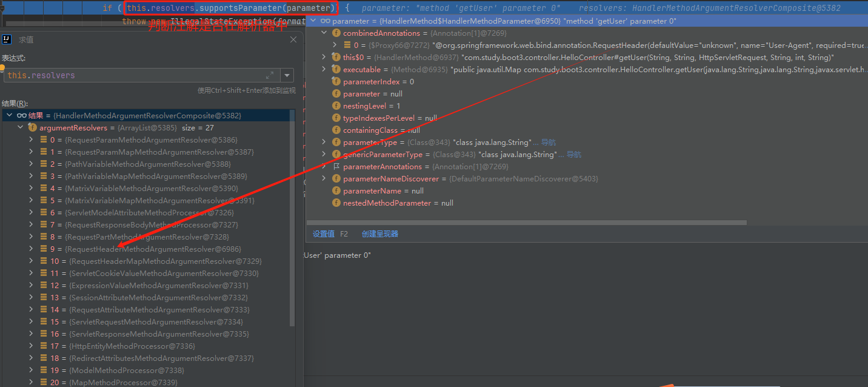Click the IntelliJ logo in Evaluate dialog title
The image size is (868, 387).
pyautogui.click(x=7, y=39)
